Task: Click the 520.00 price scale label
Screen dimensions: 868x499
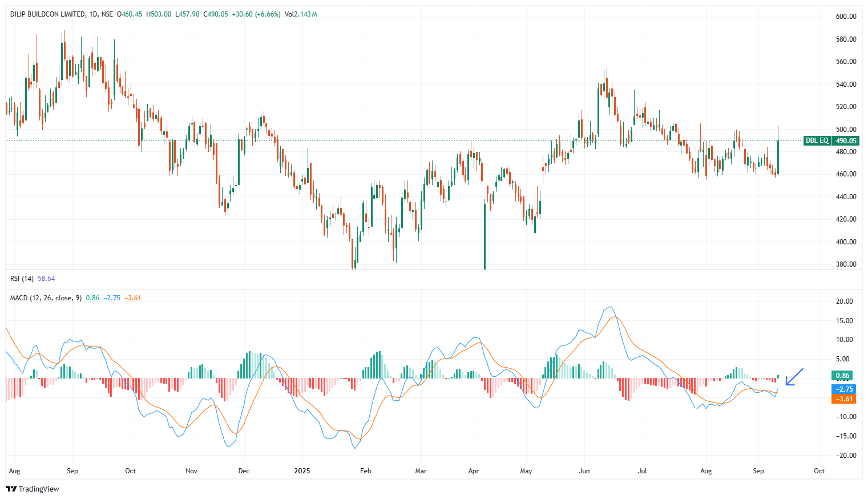Action: 846,107
